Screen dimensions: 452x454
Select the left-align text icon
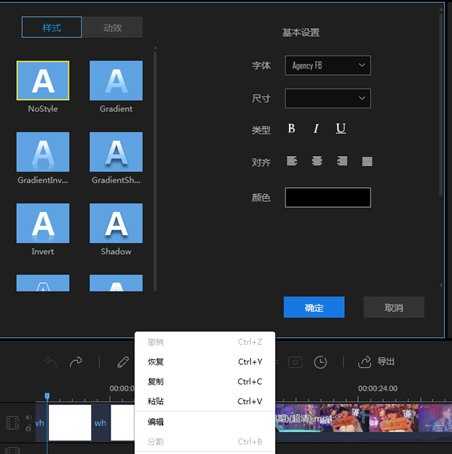(292, 161)
